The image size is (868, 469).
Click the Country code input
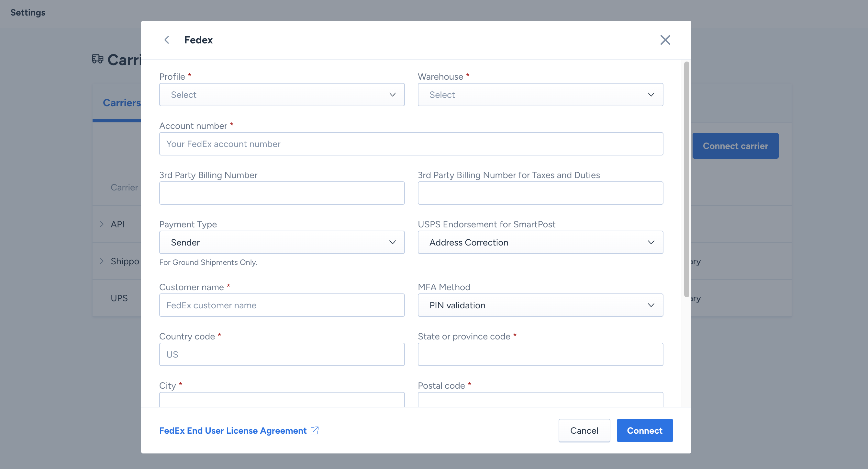pos(282,354)
